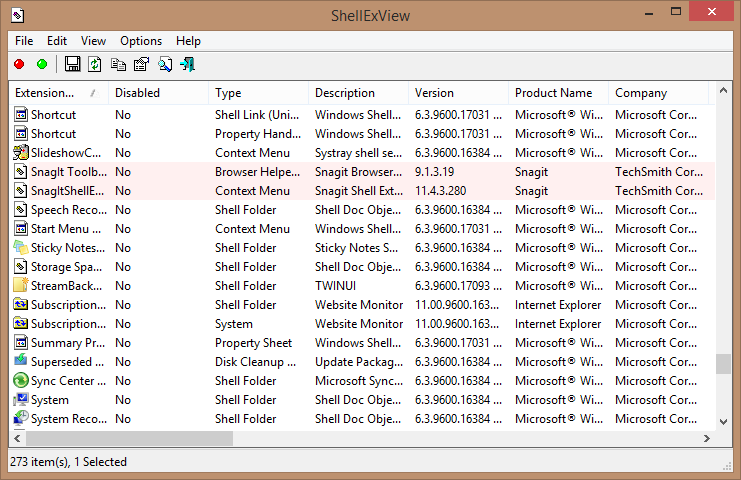Image resolution: width=741 pixels, height=480 pixels.
Task: Click the Summary Pr... row icon
Action: pyautogui.click(x=21, y=343)
